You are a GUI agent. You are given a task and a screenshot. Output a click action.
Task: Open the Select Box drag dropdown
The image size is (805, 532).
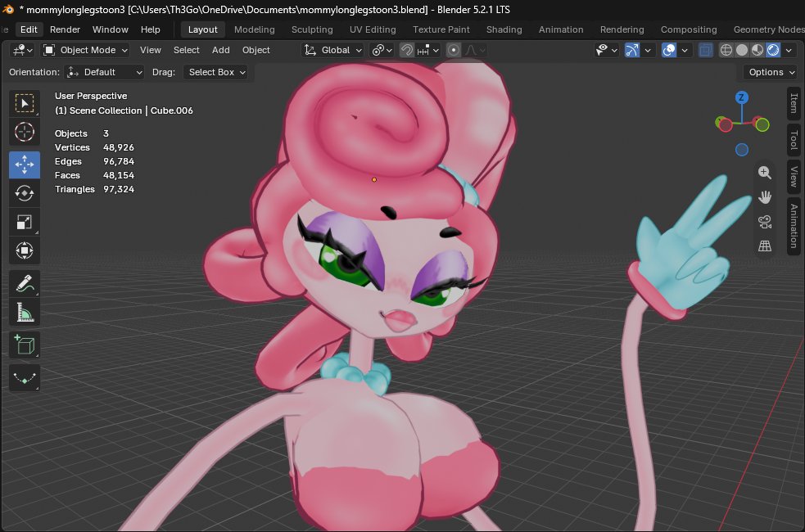[x=216, y=72]
